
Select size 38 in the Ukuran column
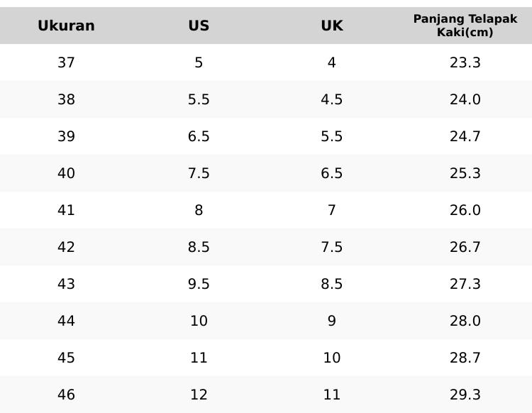pyautogui.click(x=66, y=99)
